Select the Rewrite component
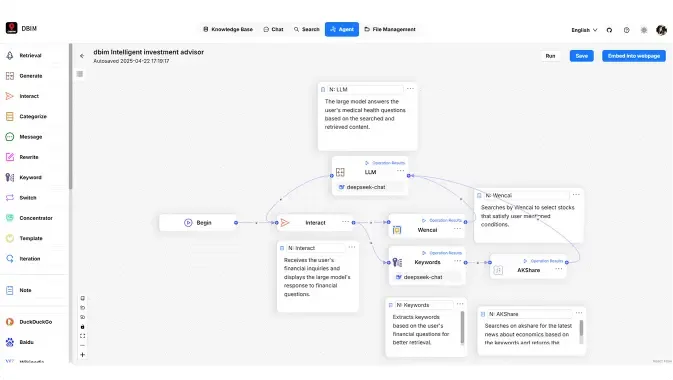 pyautogui.click(x=29, y=157)
